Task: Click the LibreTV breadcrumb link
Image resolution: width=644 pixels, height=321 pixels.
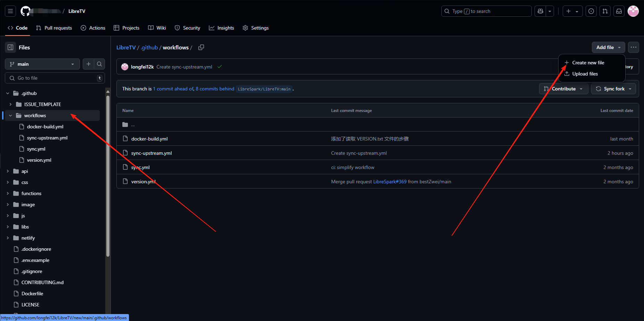Action: point(126,47)
